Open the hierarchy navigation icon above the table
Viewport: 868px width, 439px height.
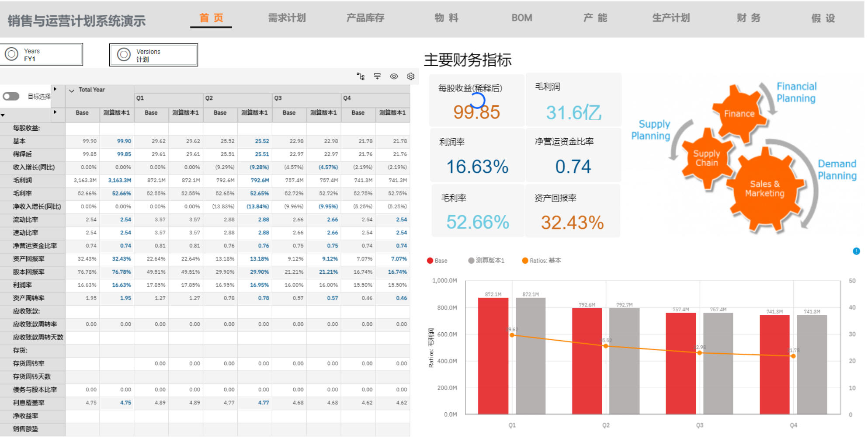point(360,76)
